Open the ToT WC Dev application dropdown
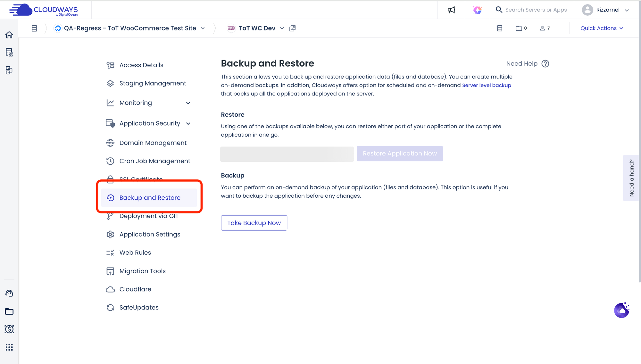This screenshot has height=364, width=641. click(x=282, y=28)
